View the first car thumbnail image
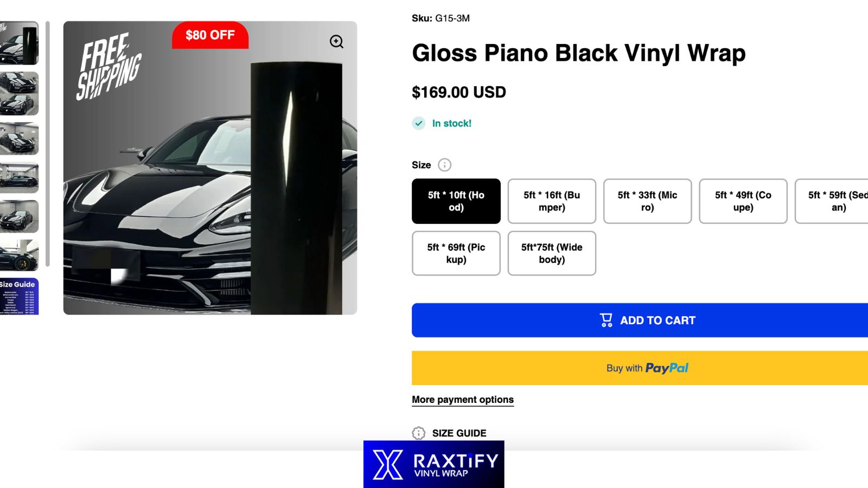 (x=19, y=43)
